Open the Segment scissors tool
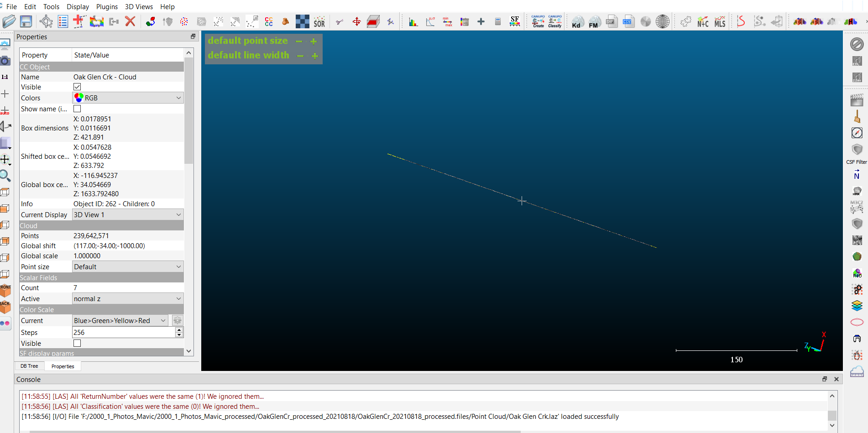Screen dimensions: 868x433 (x=340, y=22)
